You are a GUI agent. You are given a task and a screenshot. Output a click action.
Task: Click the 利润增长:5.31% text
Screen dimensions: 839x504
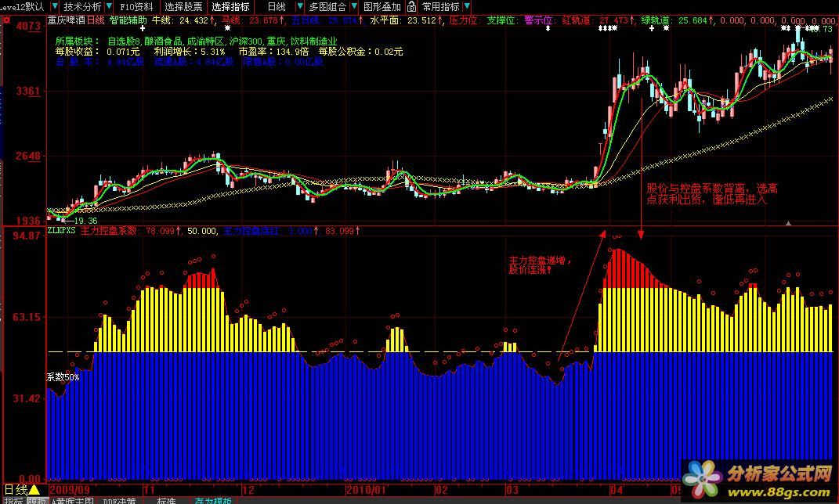point(190,52)
